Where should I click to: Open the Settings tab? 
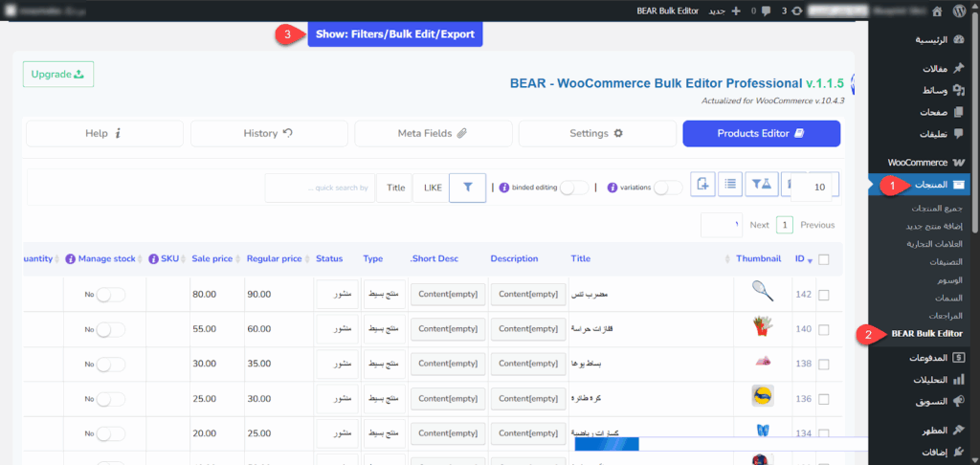point(596,133)
